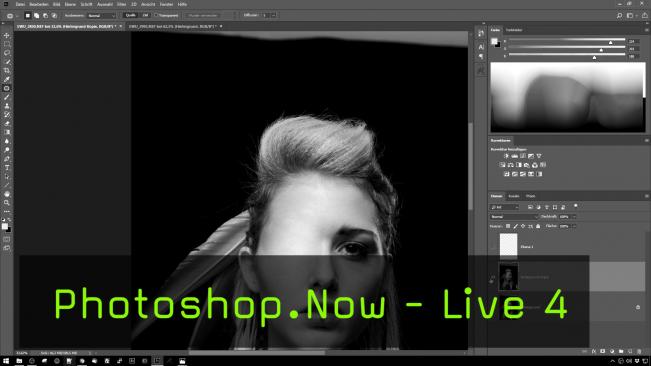Screen dimensions: 651x366
Task: Open File Explorer from the taskbar
Action: pyautogui.click(x=19, y=361)
